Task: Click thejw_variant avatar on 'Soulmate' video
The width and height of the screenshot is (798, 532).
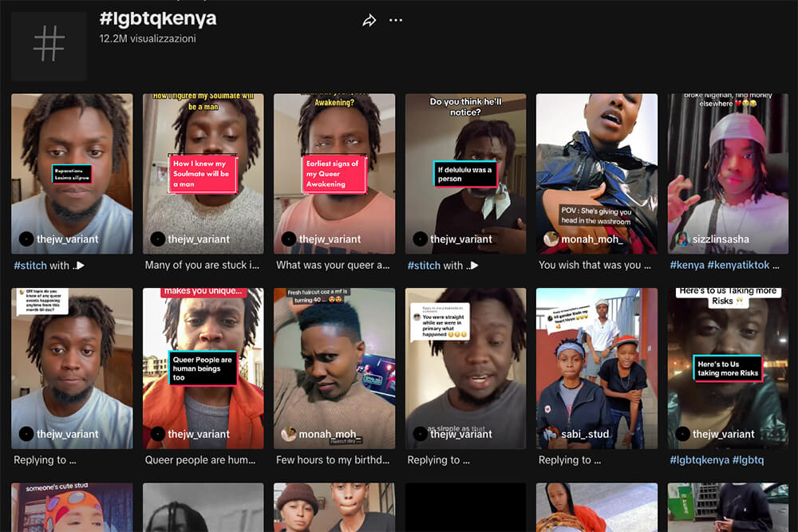Action: click(x=158, y=238)
